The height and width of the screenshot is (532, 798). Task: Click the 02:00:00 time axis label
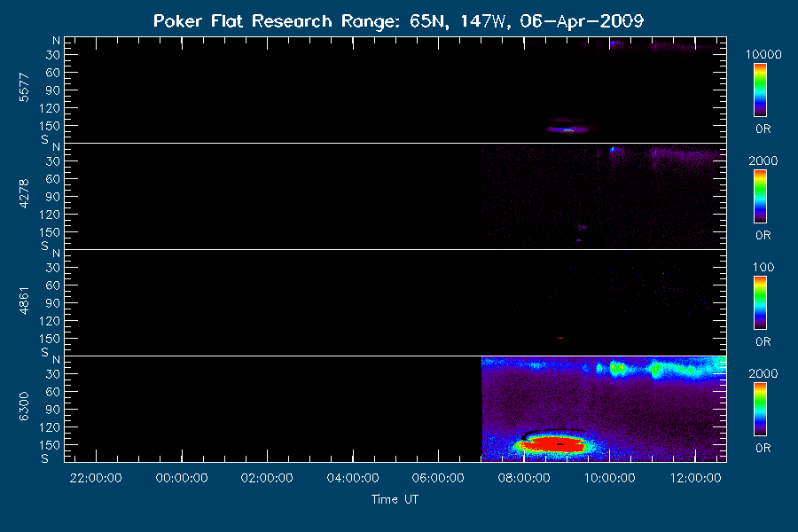(x=267, y=478)
